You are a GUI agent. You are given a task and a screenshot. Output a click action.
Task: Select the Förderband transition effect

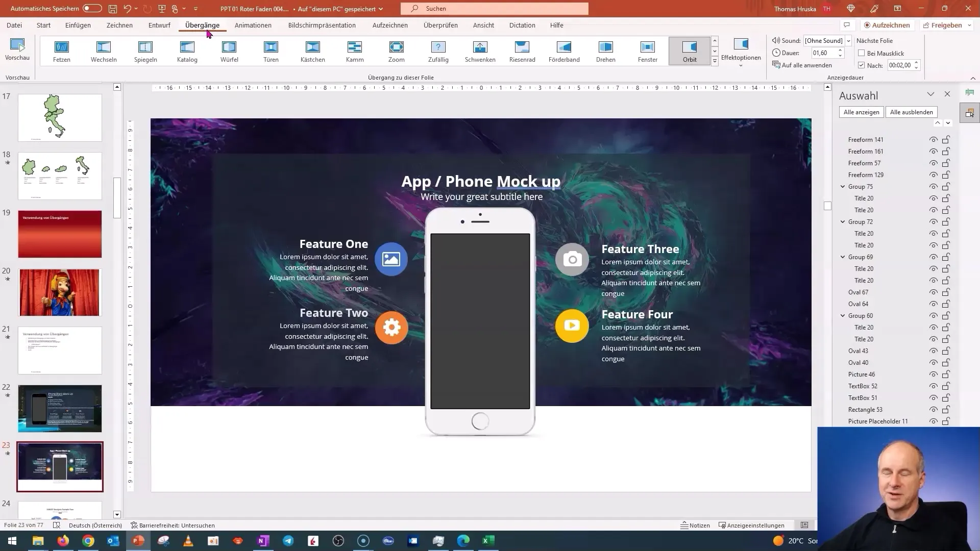coord(564,51)
